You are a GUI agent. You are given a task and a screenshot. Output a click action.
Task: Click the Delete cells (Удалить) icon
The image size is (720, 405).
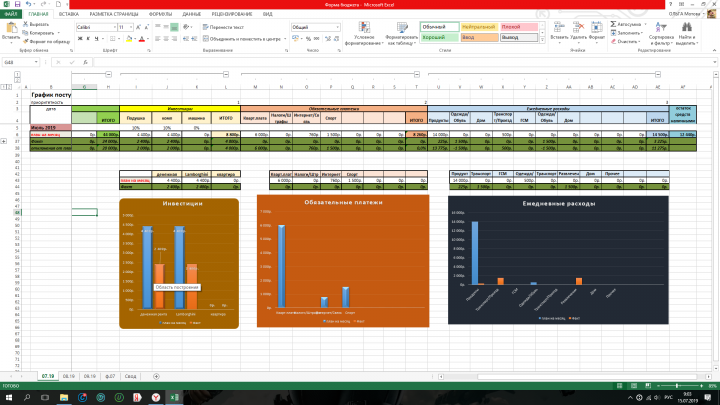pos(578,28)
